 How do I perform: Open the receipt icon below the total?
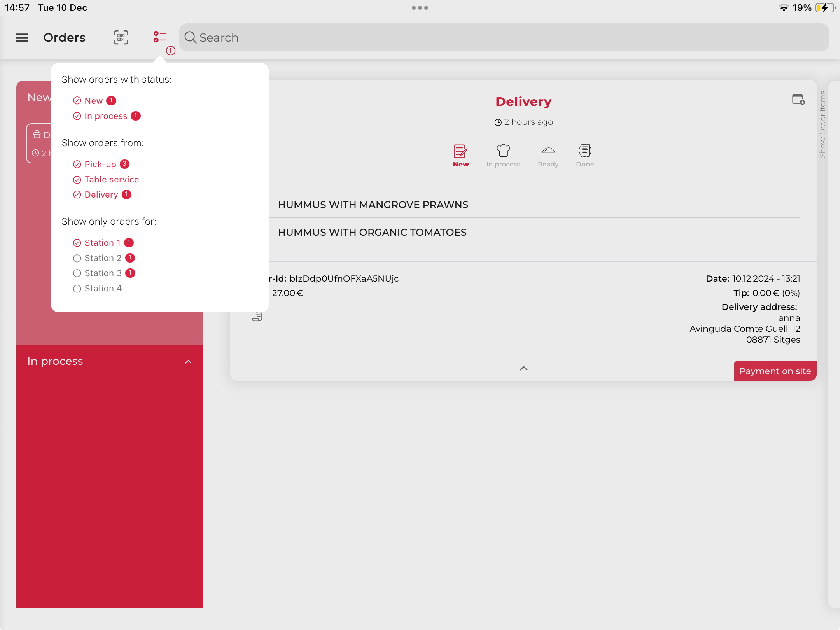[x=257, y=317]
